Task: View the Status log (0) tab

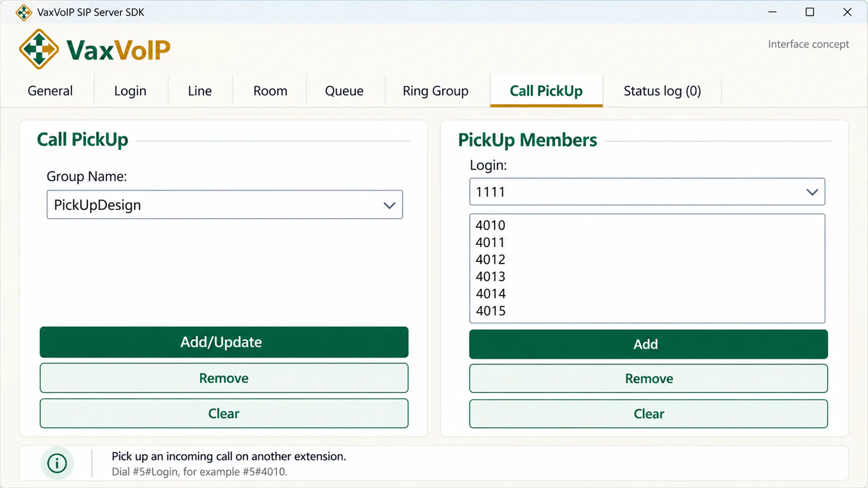Action: 662,91
